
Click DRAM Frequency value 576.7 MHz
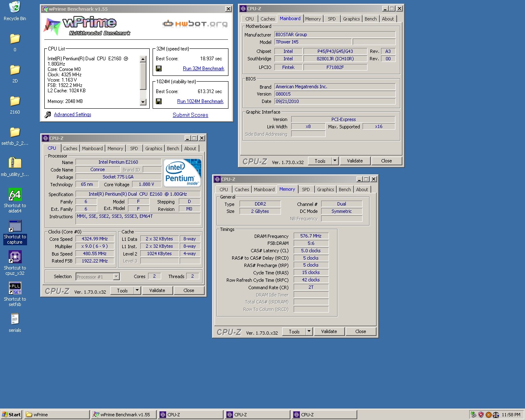(311, 236)
